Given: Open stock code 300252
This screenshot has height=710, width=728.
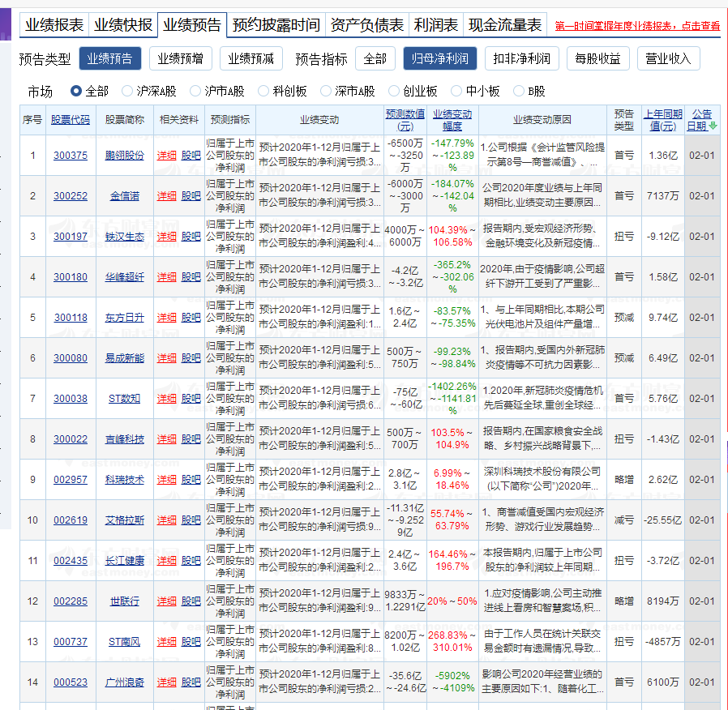Looking at the screenshot, I should click(x=70, y=196).
